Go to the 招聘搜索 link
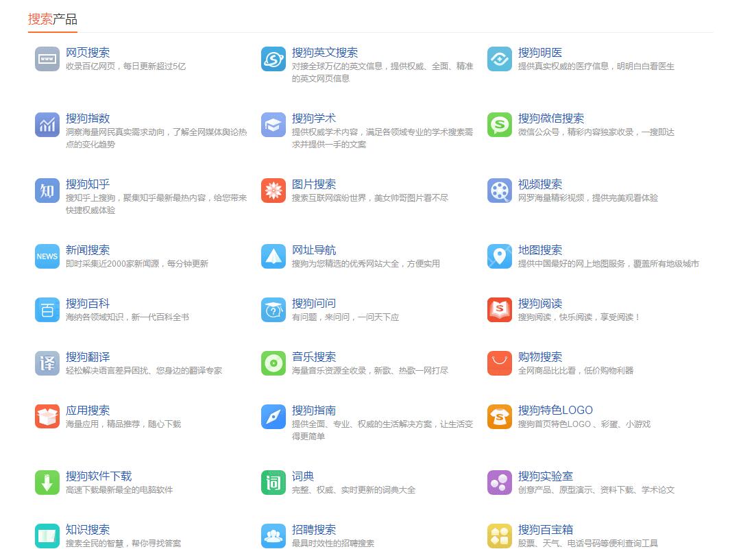 (x=314, y=529)
